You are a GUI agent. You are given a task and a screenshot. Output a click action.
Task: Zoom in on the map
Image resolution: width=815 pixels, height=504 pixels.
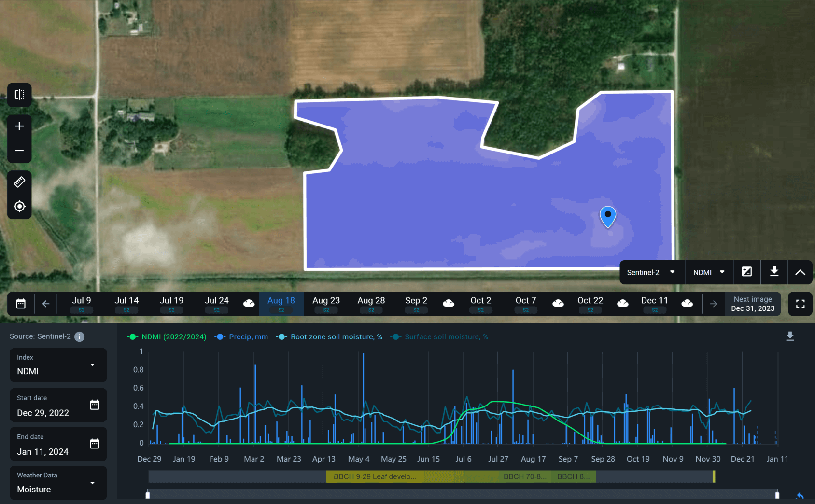click(19, 126)
